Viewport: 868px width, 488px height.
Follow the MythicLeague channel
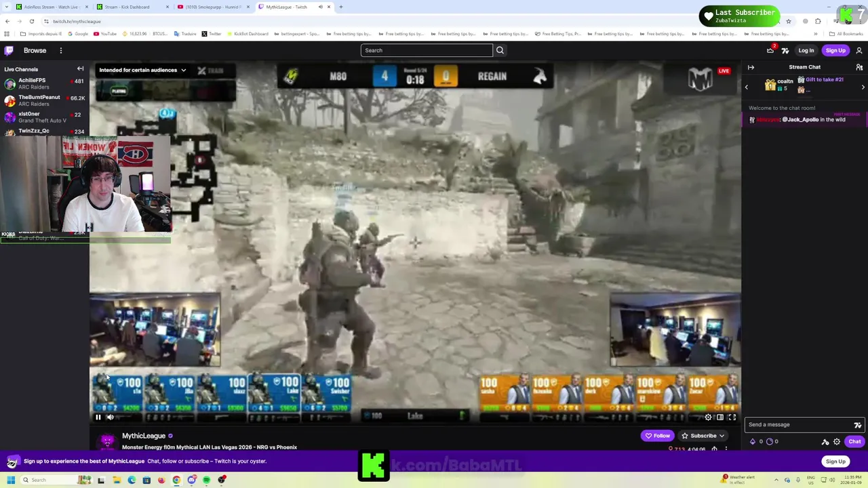(657, 436)
